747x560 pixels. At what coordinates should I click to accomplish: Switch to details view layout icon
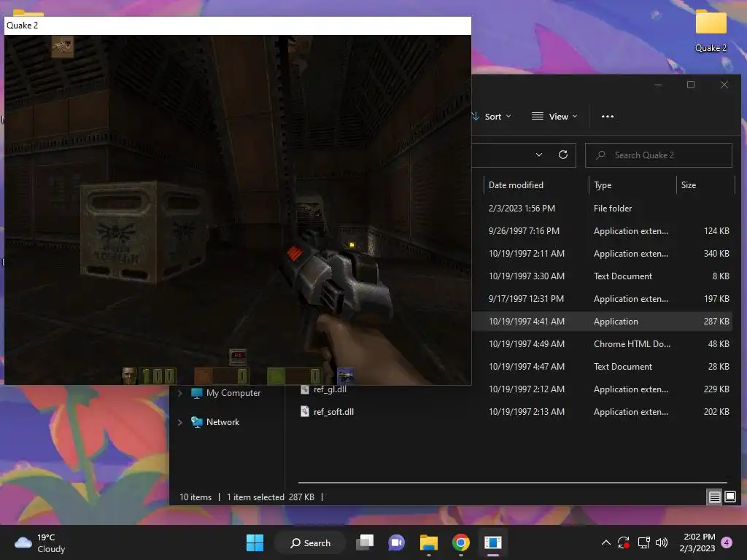[x=715, y=497]
